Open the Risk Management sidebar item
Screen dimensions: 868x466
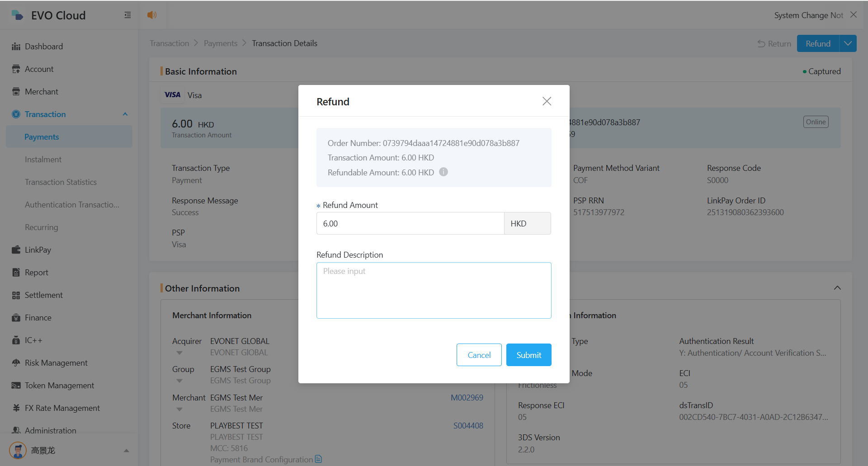(56, 363)
